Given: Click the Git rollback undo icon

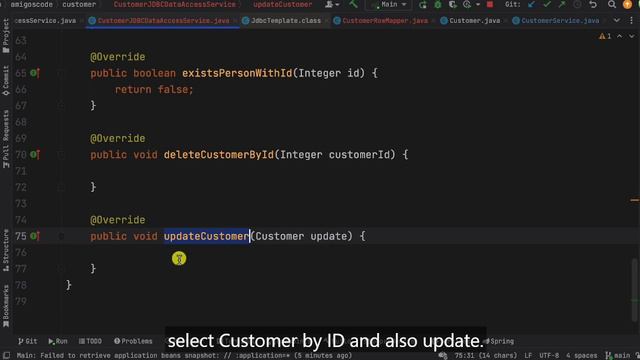Looking at the screenshot, I should [593, 5].
